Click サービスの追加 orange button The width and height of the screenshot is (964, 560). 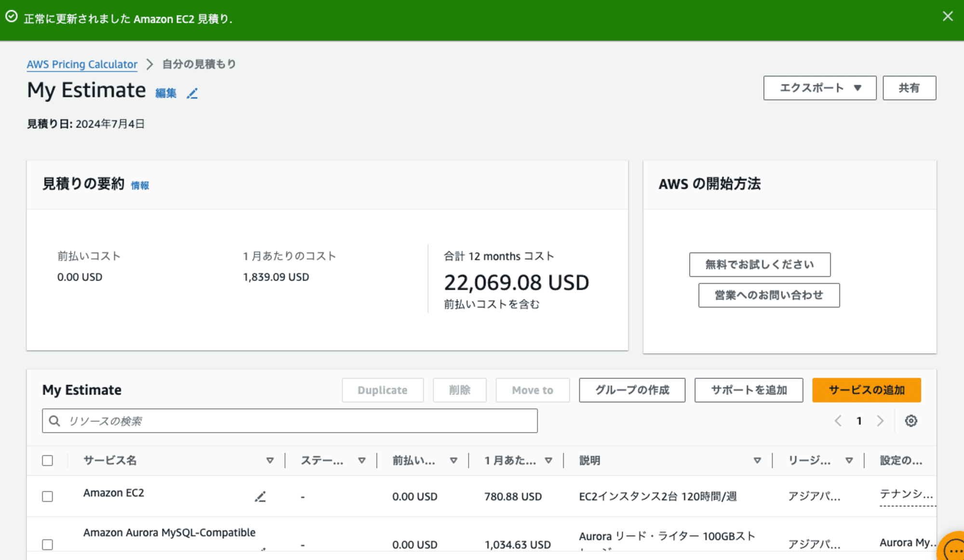pyautogui.click(x=867, y=390)
